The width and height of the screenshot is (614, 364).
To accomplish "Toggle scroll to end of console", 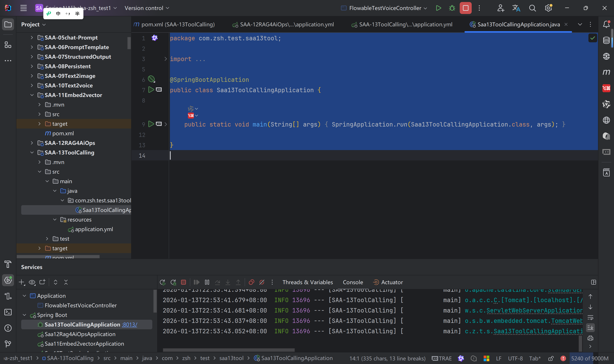I will [590, 328].
